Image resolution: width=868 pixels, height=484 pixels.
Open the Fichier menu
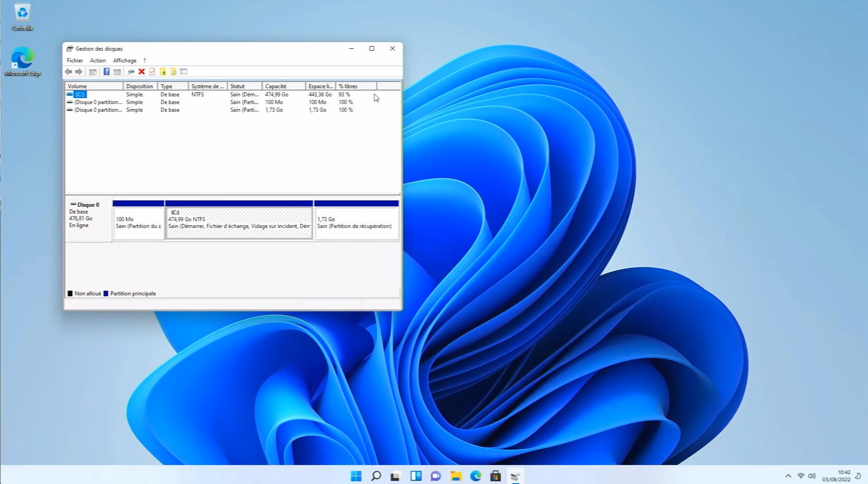75,60
